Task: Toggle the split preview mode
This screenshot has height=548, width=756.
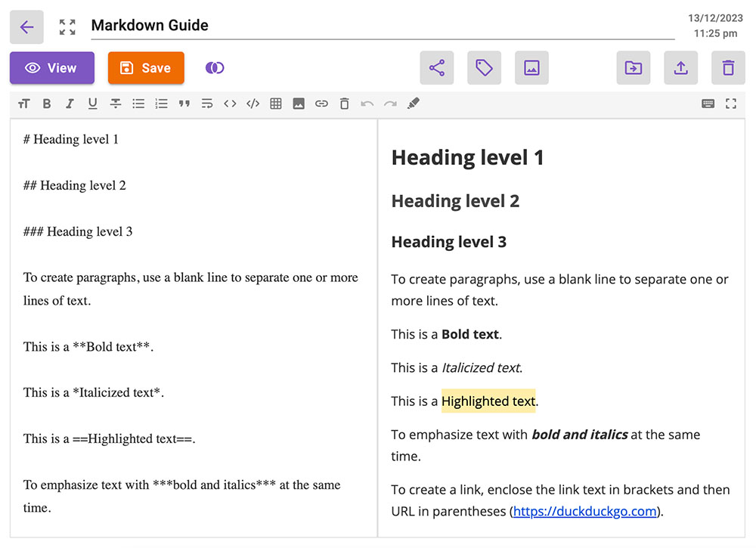Action: point(215,67)
